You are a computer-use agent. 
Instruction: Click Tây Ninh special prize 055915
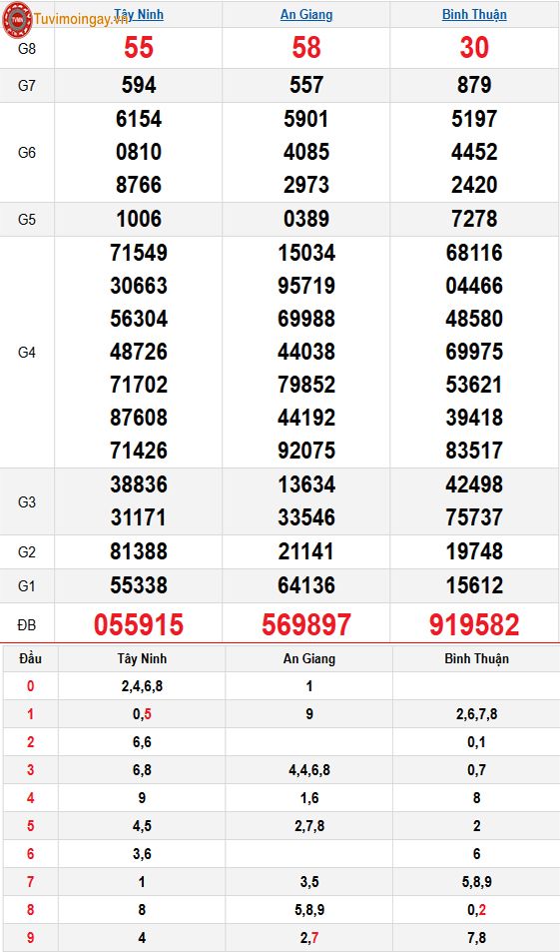[x=139, y=624]
